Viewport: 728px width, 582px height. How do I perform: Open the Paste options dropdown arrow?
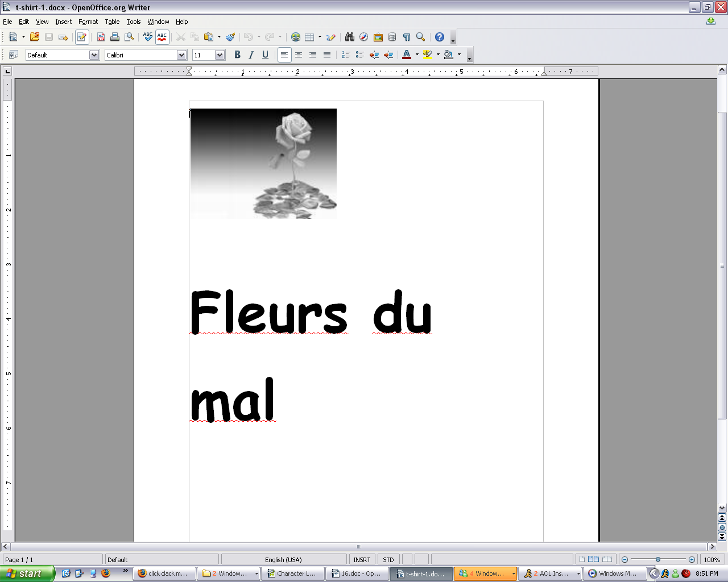219,37
